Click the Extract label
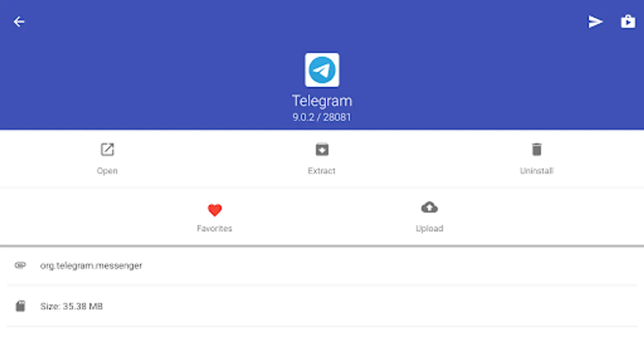Viewport: 644px width, 362px height. [322, 171]
